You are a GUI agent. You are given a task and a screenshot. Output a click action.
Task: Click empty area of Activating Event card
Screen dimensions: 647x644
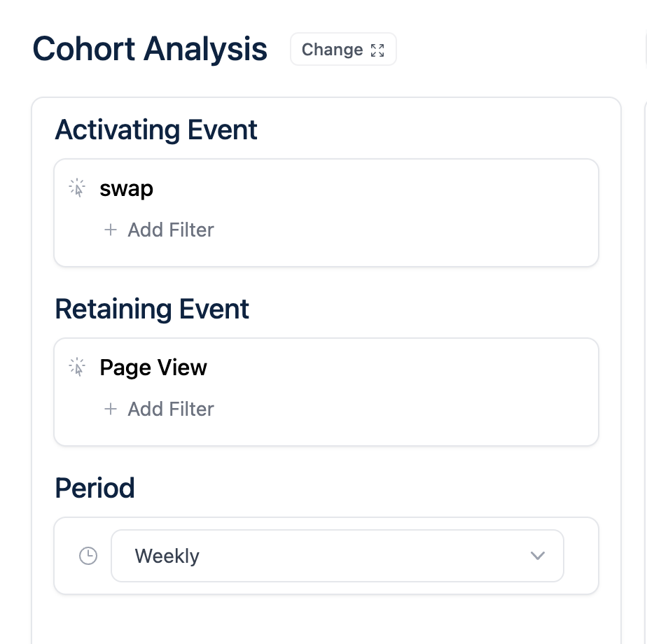(x=405, y=213)
